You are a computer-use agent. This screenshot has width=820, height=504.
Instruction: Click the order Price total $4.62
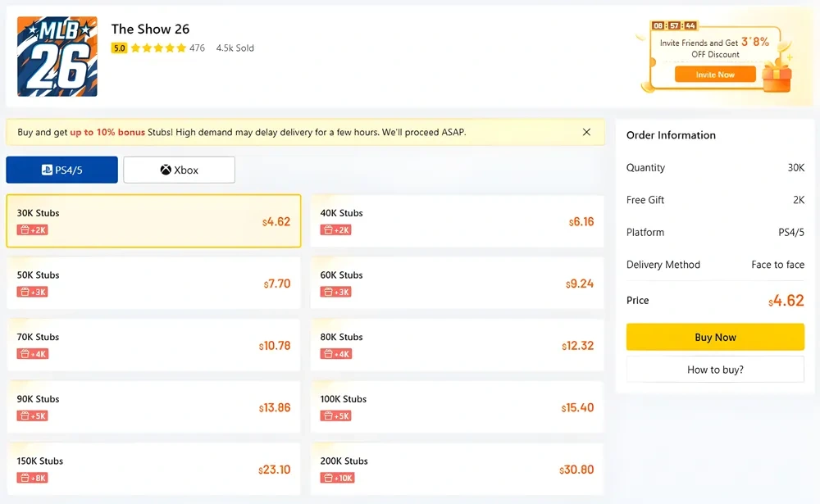point(786,301)
